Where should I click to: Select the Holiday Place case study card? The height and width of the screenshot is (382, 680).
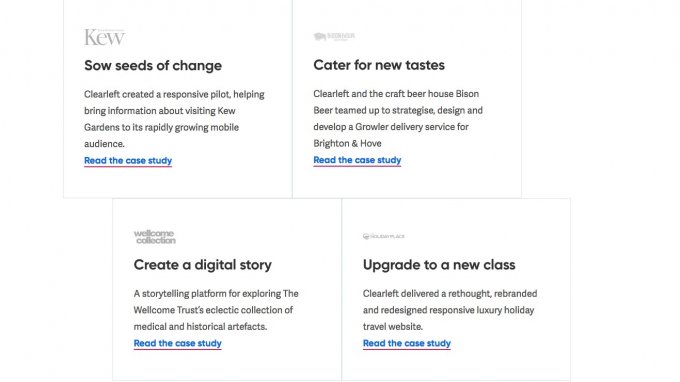(x=456, y=290)
